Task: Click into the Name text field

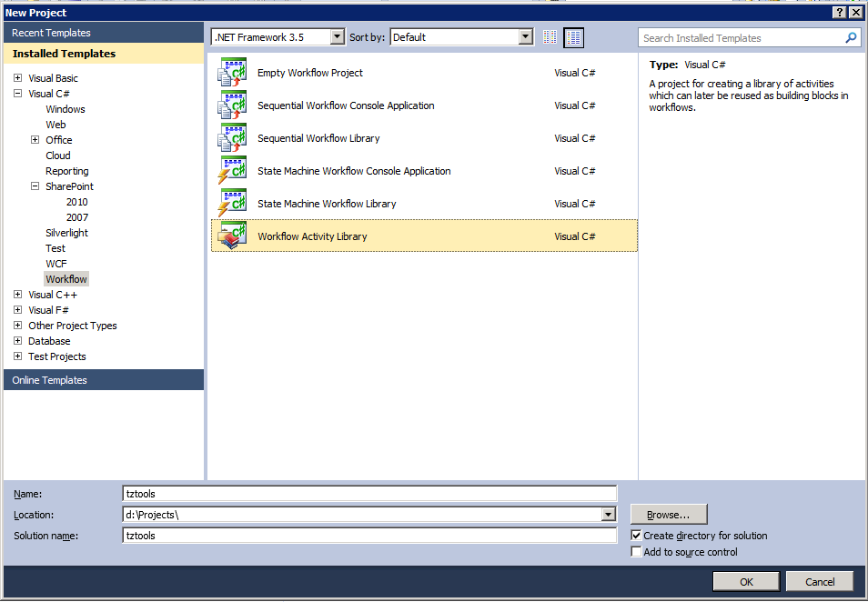Action: tap(369, 494)
